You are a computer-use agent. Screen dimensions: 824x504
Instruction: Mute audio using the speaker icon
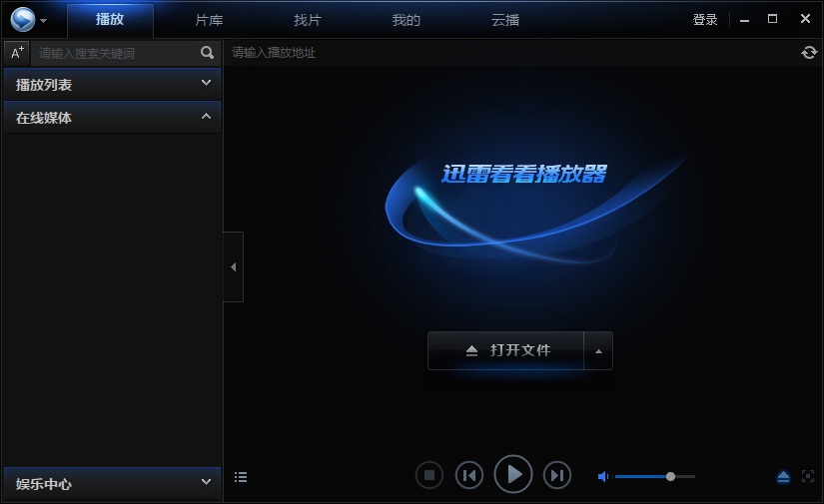(602, 476)
